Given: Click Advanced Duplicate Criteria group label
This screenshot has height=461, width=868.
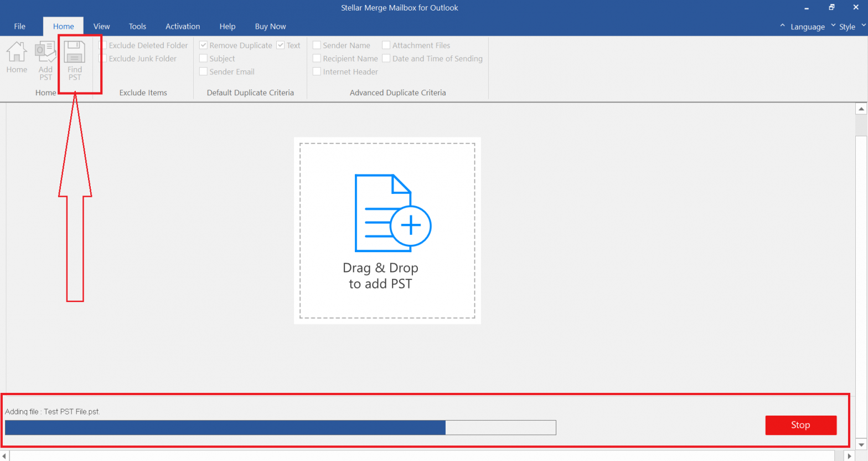Looking at the screenshot, I should tap(398, 93).
